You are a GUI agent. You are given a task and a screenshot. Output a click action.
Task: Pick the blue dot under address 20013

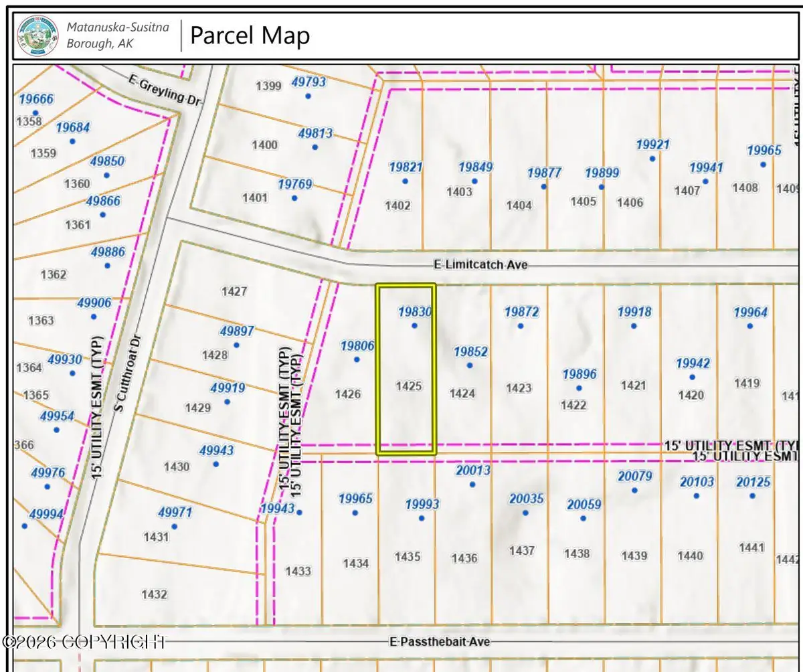472,485
